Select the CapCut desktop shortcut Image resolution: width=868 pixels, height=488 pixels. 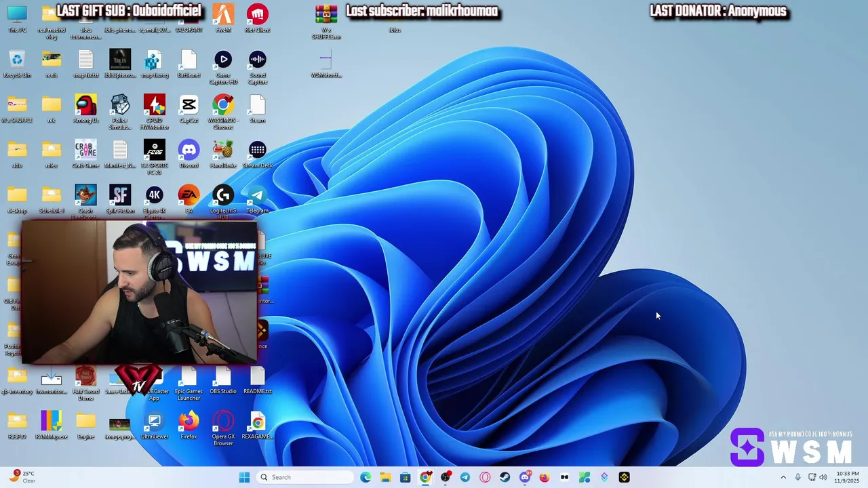(x=189, y=108)
